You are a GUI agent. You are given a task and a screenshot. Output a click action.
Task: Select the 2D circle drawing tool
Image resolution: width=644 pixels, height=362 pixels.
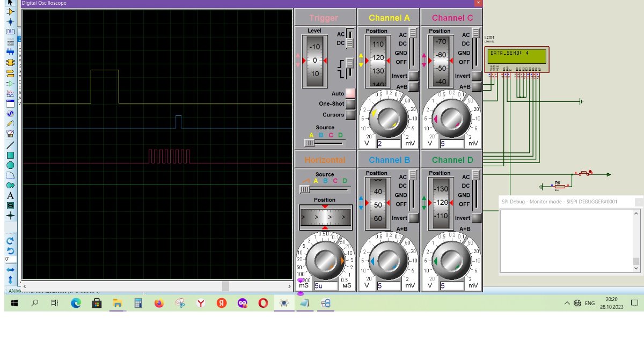click(10, 165)
